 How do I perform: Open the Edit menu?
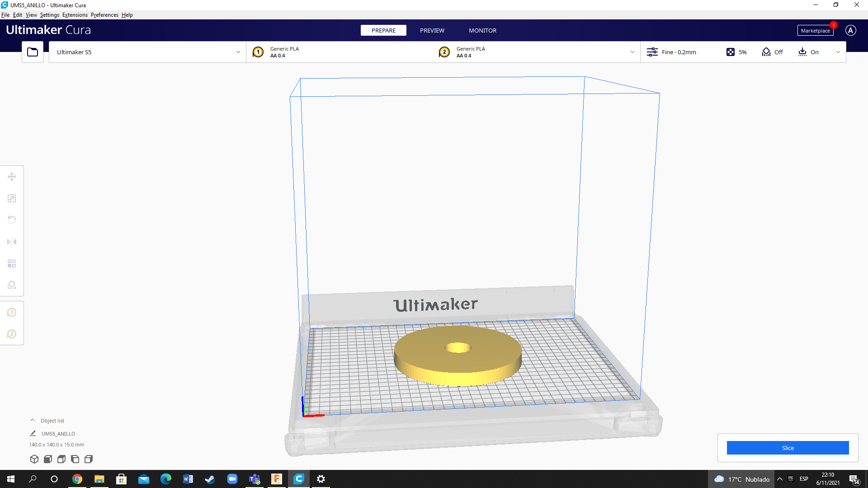(x=18, y=15)
